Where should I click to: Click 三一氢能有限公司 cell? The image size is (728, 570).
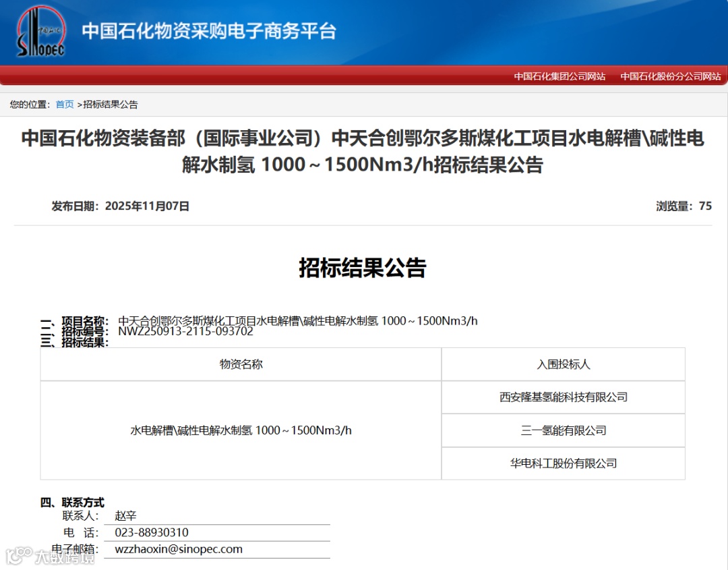[x=563, y=430]
